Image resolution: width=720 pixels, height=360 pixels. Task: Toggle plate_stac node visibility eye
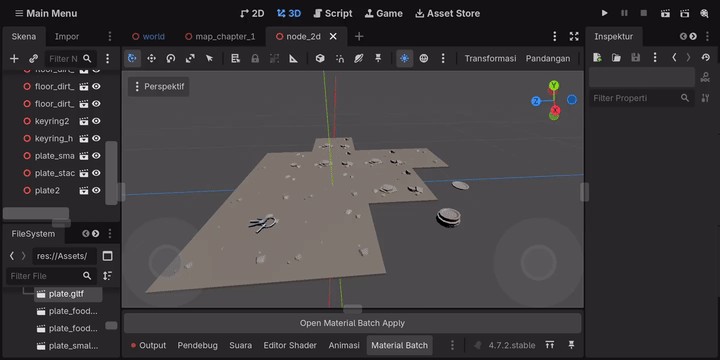pyautogui.click(x=96, y=173)
